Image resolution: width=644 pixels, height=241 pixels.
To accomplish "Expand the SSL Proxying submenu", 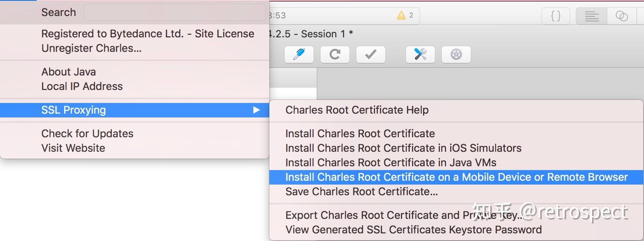I will pyautogui.click(x=135, y=110).
